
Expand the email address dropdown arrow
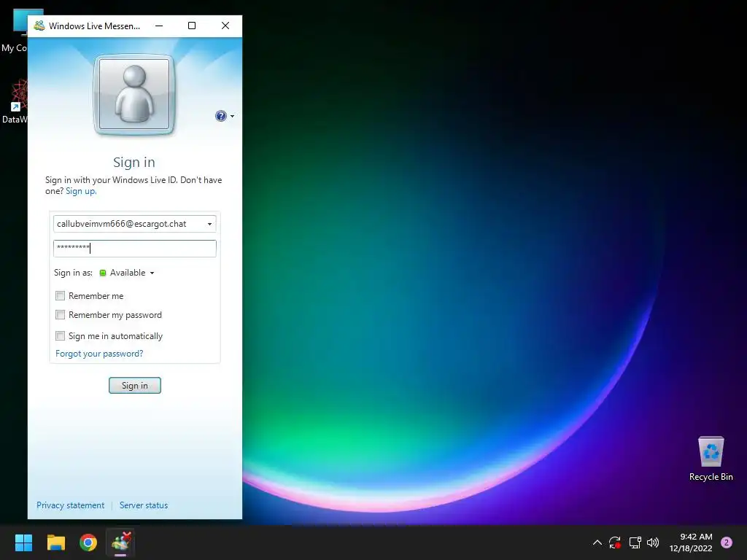(x=209, y=224)
